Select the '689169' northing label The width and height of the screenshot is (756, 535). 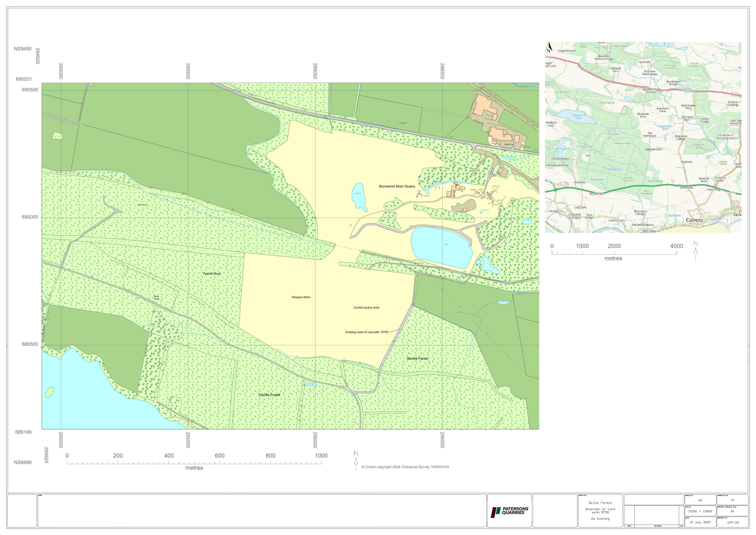coord(23,432)
